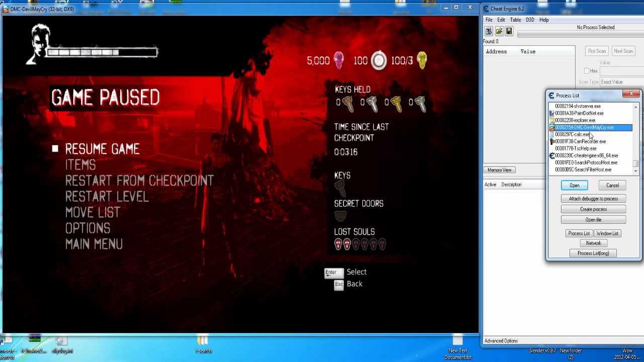Screen dimensions: 644x362
Task: Click the ollydbg.ini desktop icon
Action: pos(62,344)
